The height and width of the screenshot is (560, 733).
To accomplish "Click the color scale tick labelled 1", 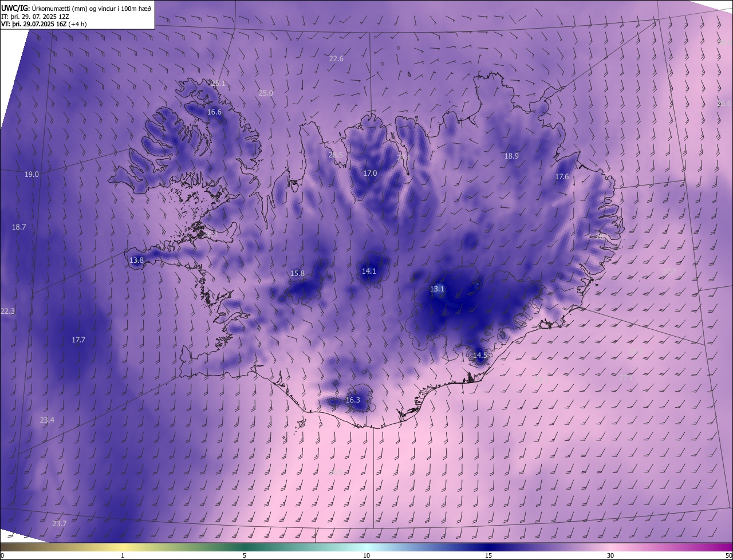I will point(123,555).
